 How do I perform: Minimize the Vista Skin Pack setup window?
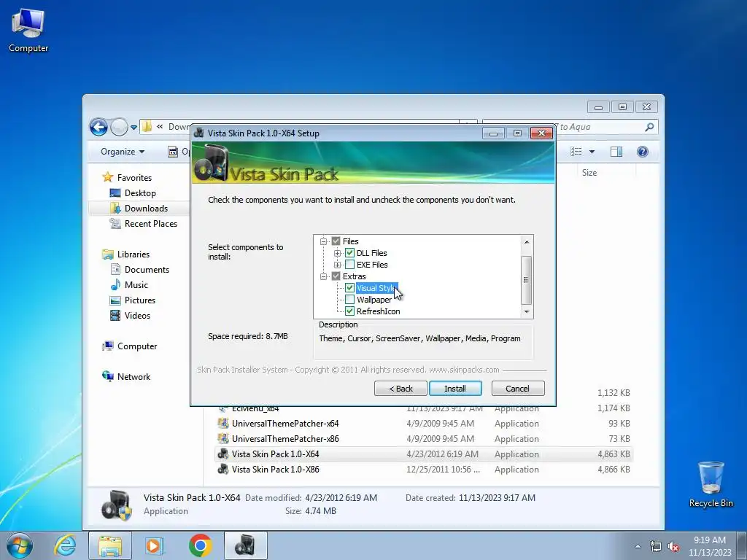(x=493, y=133)
